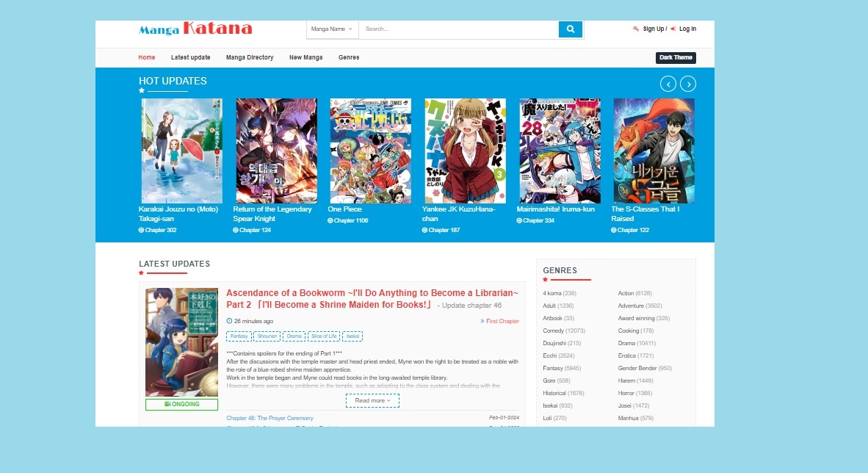This screenshot has height=473, width=868.
Task: Open the Ecchi genre
Action: (x=559, y=355)
